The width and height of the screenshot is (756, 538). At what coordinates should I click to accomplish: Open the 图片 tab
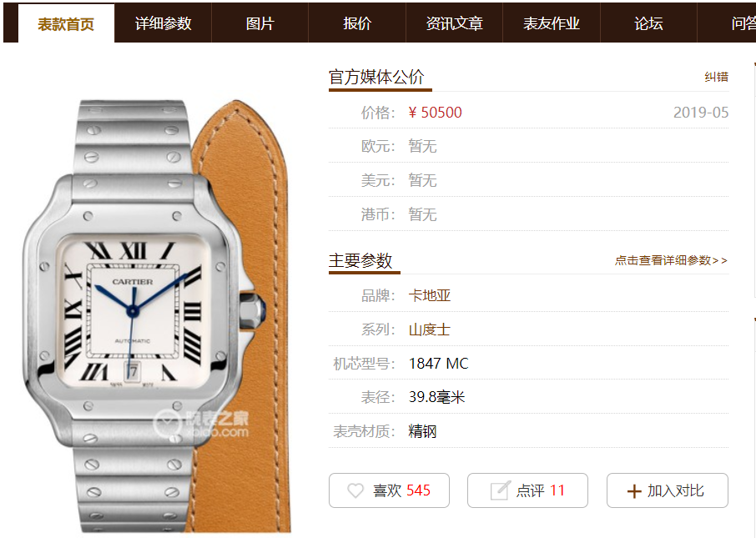coord(260,23)
